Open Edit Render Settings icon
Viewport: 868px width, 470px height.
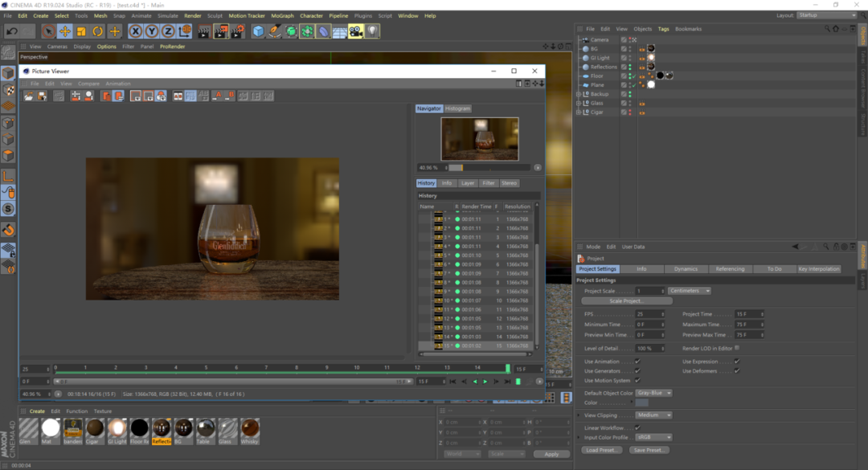[x=238, y=31]
